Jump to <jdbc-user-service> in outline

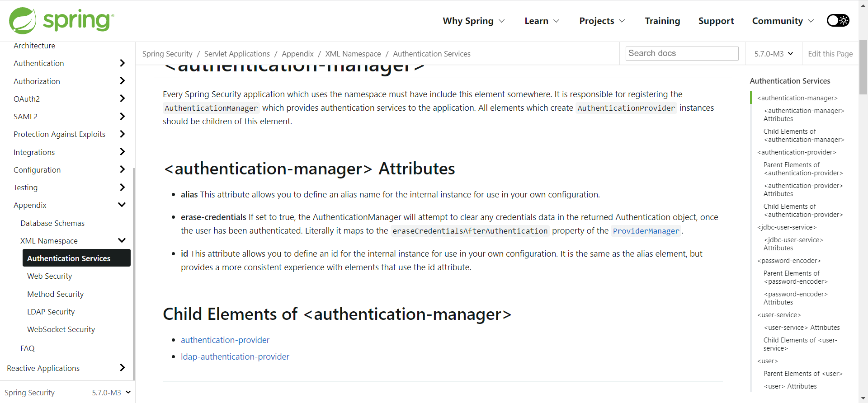tap(787, 227)
